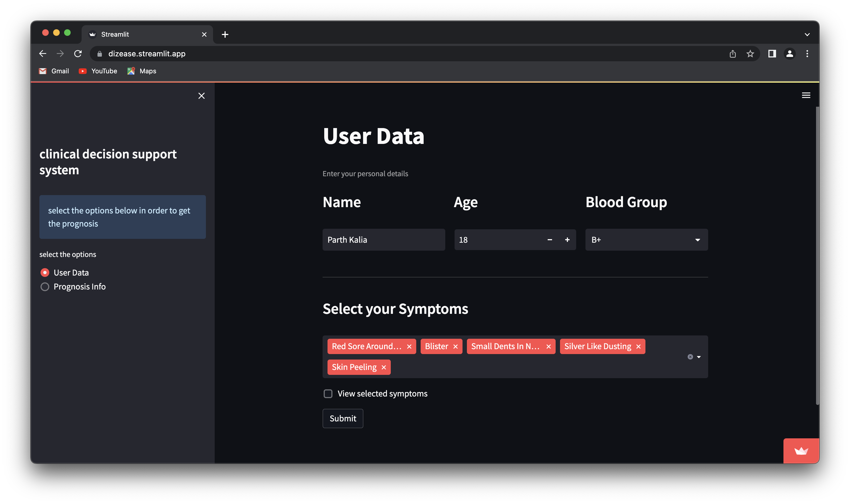Click the Streamlit crown badge at bottom right
Screen dimensions: 850x504
pyautogui.click(x=801, y=451)
